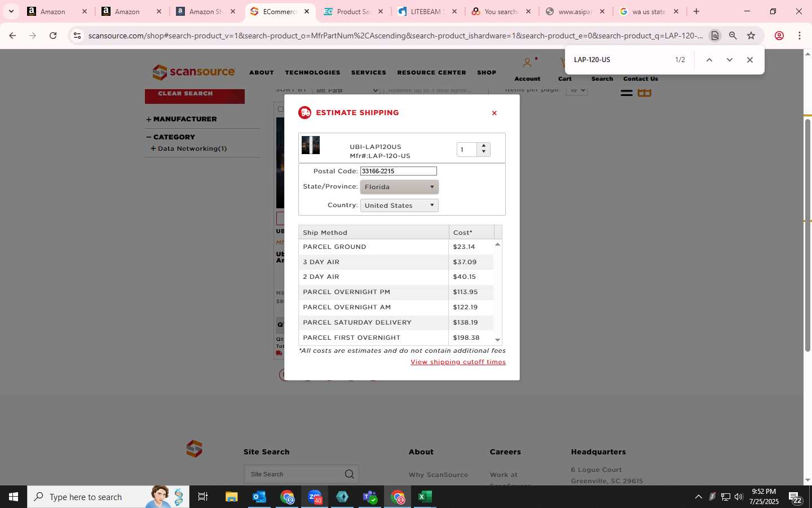Select PARCEL FIRST OVERNIGHT row
Screen dimensions: 812x508
tap(396, 338)
